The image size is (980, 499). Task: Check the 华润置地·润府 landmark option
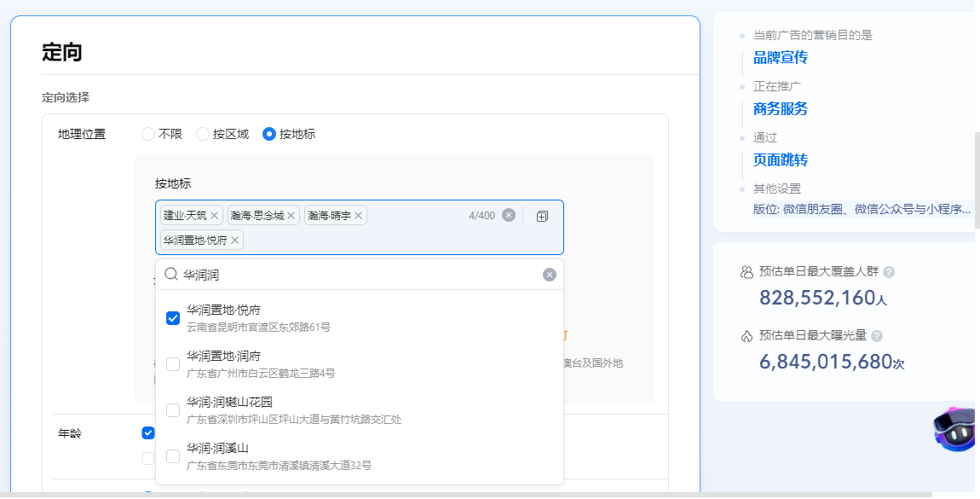[x=173, y=364]
